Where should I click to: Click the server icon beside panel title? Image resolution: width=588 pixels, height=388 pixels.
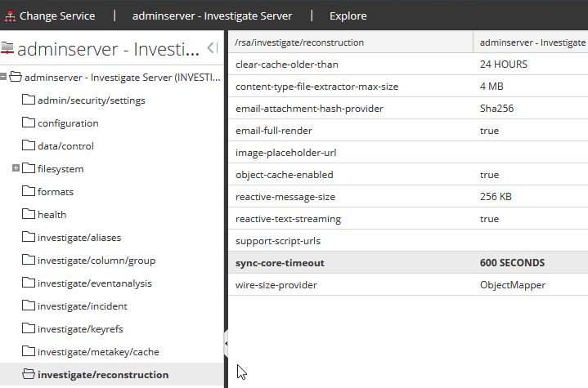[x=7, y=48]
